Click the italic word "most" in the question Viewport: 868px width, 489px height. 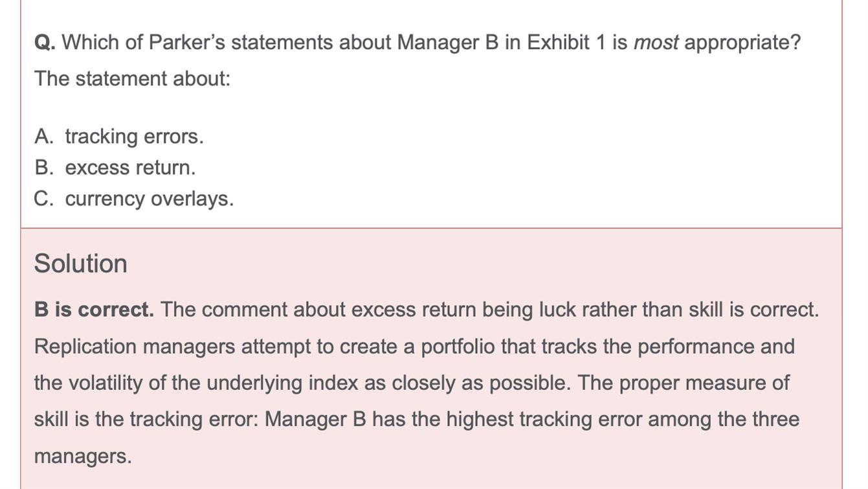[656, 43]
